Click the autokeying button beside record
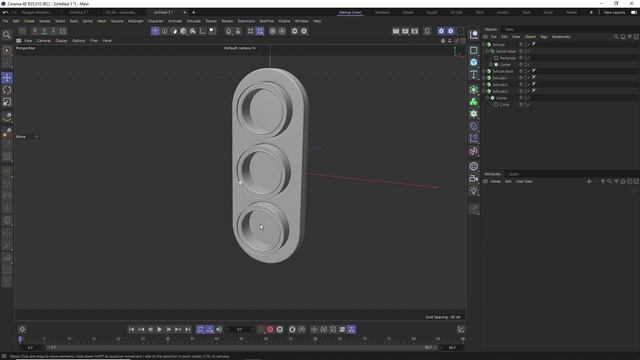Viewport: 640px width, 360px height. point(280,329)
